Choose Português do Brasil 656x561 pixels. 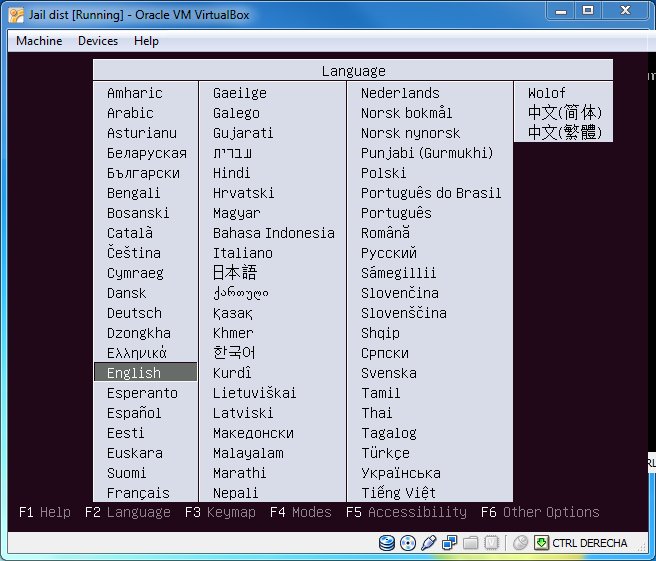[431, 193]
